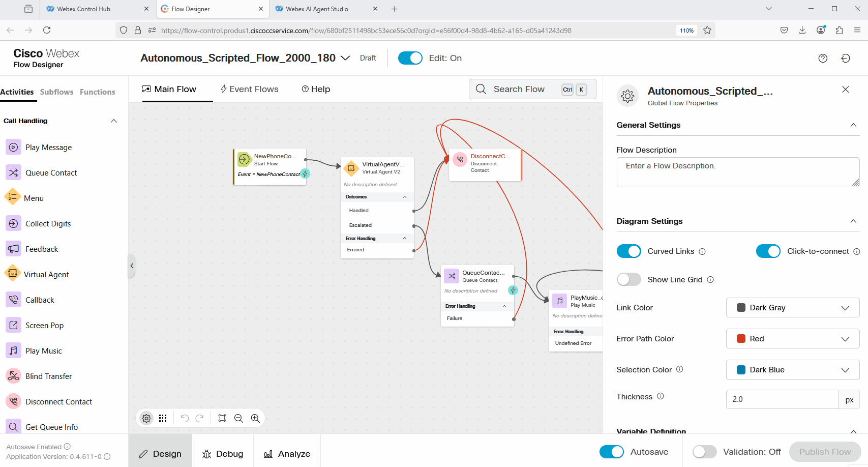Collapse the Call Handling section
This screenshot has height=467, width=868.
[x=114, y=121]
